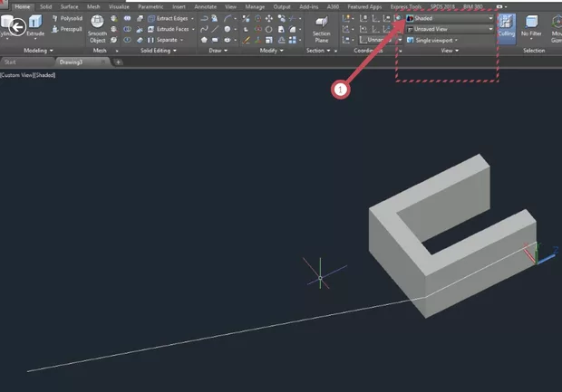Switch to the Start file tab

point(12,62)
